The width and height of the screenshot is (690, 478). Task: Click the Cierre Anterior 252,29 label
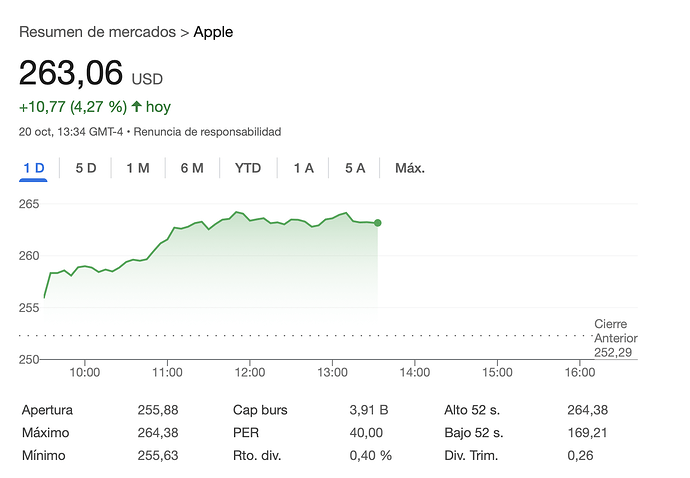click(615, 338)
